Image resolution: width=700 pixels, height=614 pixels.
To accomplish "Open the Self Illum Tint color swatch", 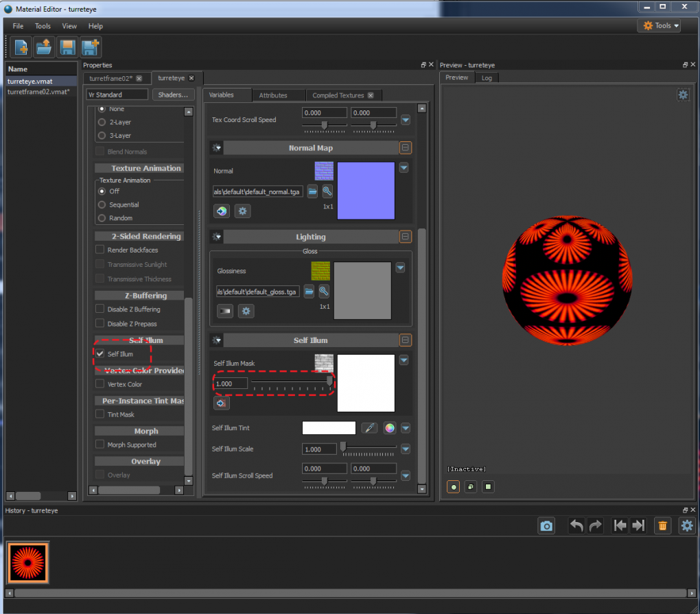I will [x=329, y=427].
